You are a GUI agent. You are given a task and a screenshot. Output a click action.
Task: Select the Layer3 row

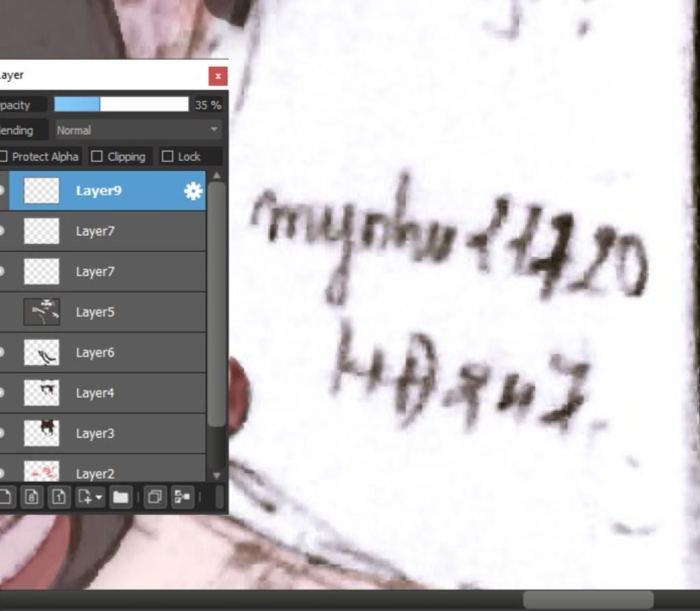pyautogui.click(x=103, y=433)
